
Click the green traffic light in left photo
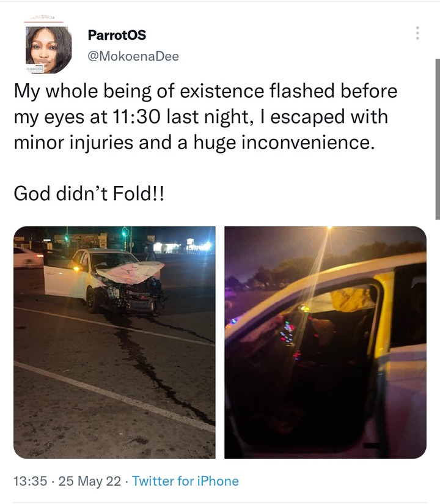pyautogui.click(x=125, y=231)
